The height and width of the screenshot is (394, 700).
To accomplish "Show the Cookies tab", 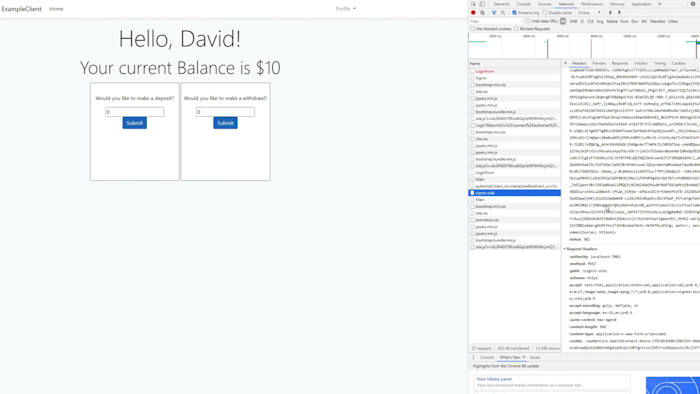I will point(678,63).
